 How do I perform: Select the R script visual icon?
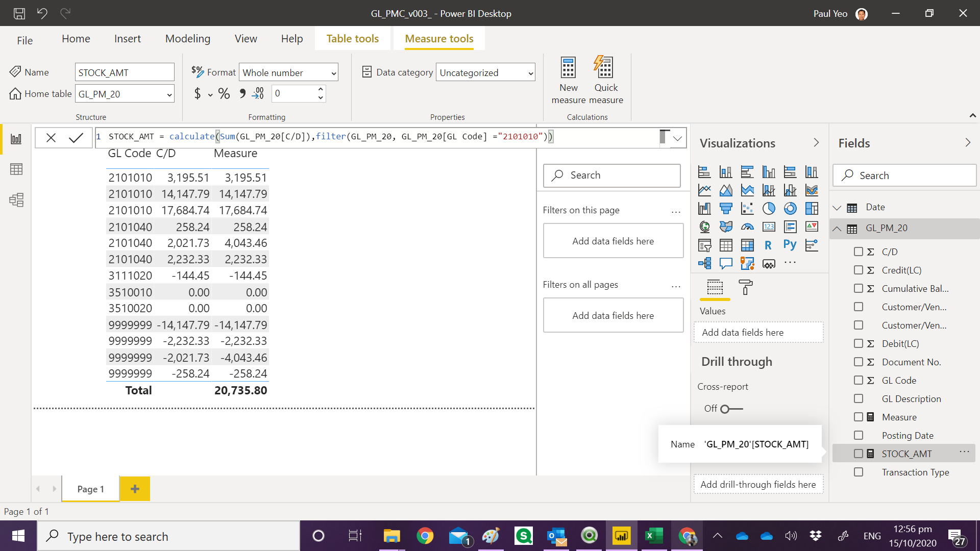(768, 245)
